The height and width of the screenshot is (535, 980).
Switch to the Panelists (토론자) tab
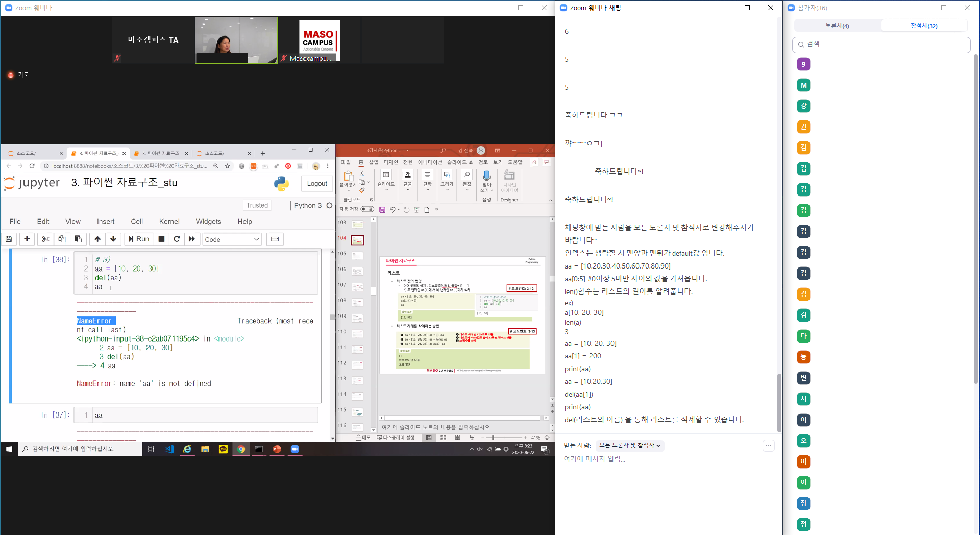coord(837,26)
